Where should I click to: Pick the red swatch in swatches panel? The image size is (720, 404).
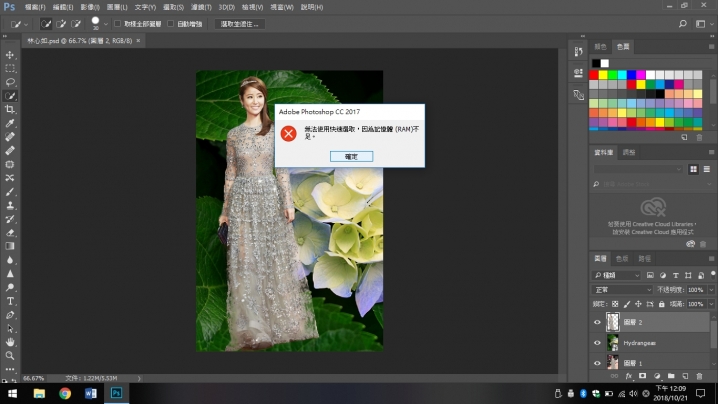595,74
